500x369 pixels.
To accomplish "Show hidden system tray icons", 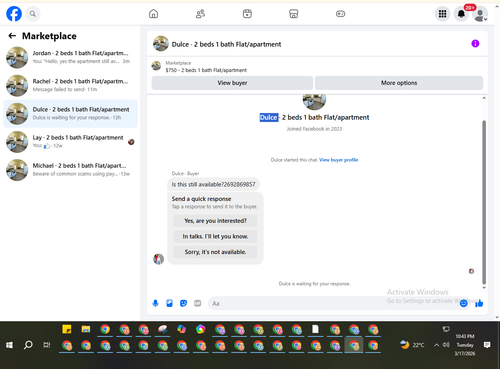I will point(436,345).
